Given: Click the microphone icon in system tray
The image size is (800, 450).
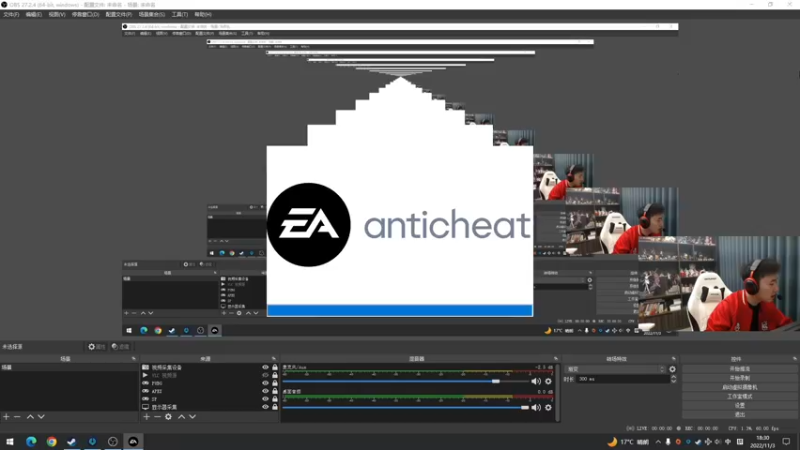Looking at the screenshot, I should [x=668, y=442].
